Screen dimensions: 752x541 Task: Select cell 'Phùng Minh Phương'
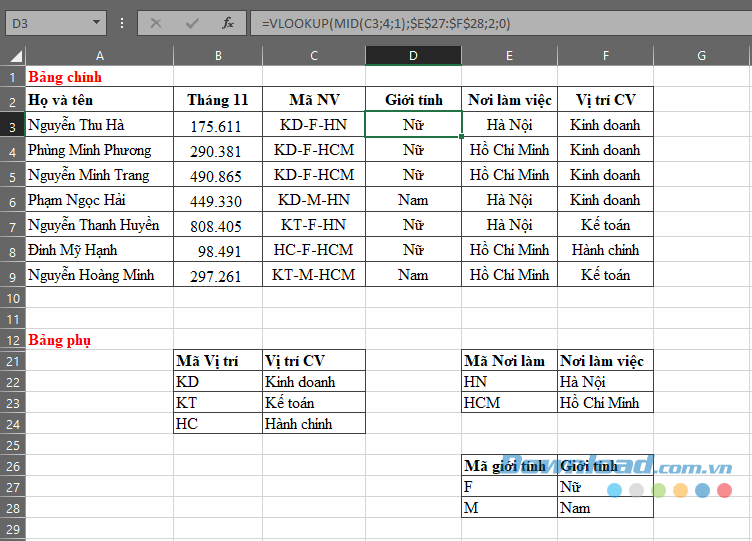coord(99,150)
